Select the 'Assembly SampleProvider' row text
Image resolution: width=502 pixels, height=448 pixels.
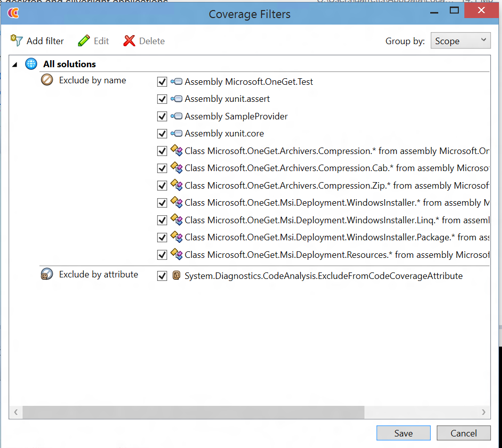236,116
